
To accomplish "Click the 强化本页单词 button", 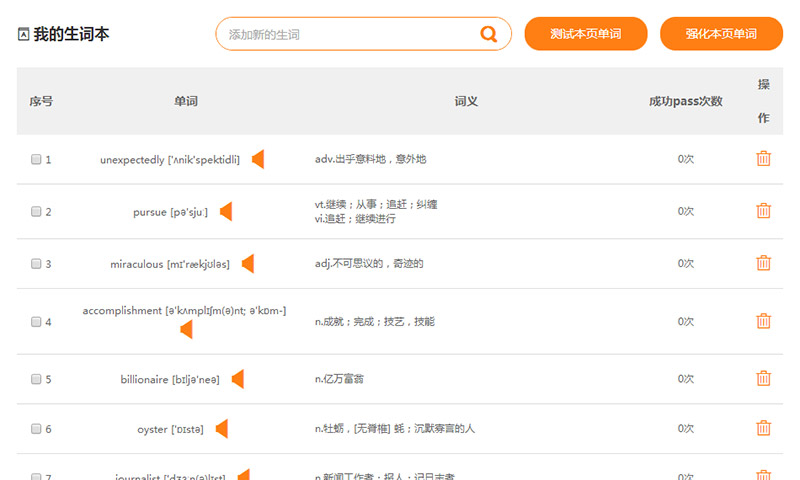I will click(721, 34).
